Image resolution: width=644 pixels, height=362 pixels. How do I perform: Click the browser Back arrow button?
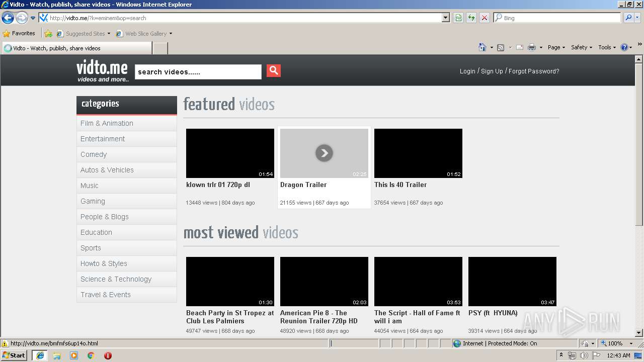(x=8, y=18)
